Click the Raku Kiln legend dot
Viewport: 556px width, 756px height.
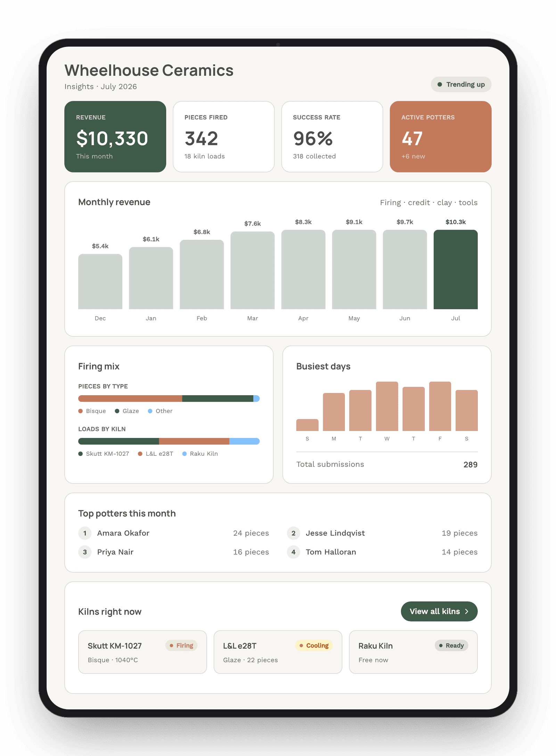pos(185,454)
